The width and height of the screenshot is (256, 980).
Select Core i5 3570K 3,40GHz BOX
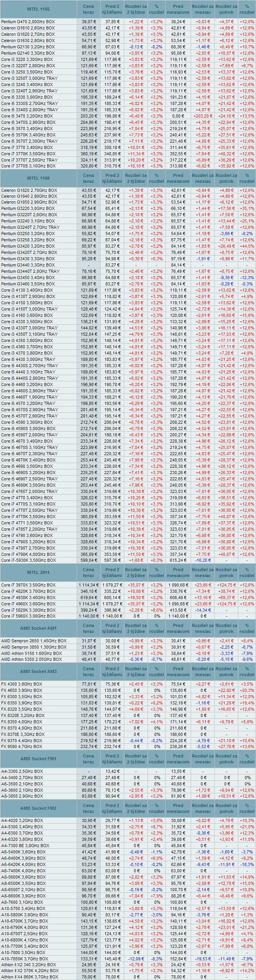[x=28, y=135]
